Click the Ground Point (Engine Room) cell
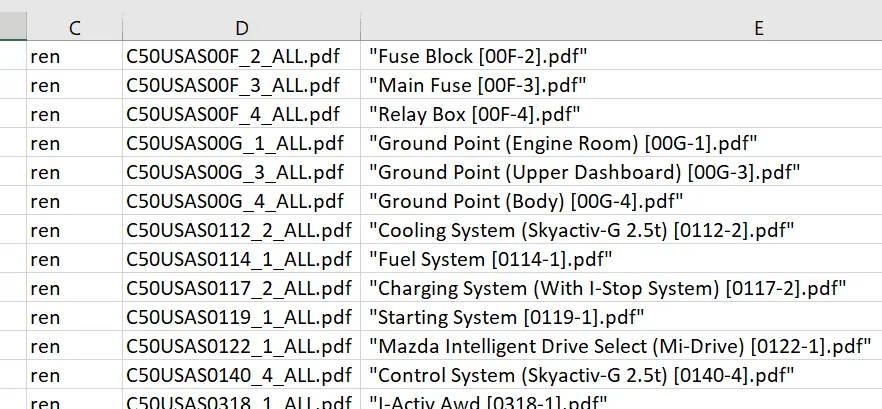This screenshot has height=409, width=882. pyautogui.click(x=563, y=143)
